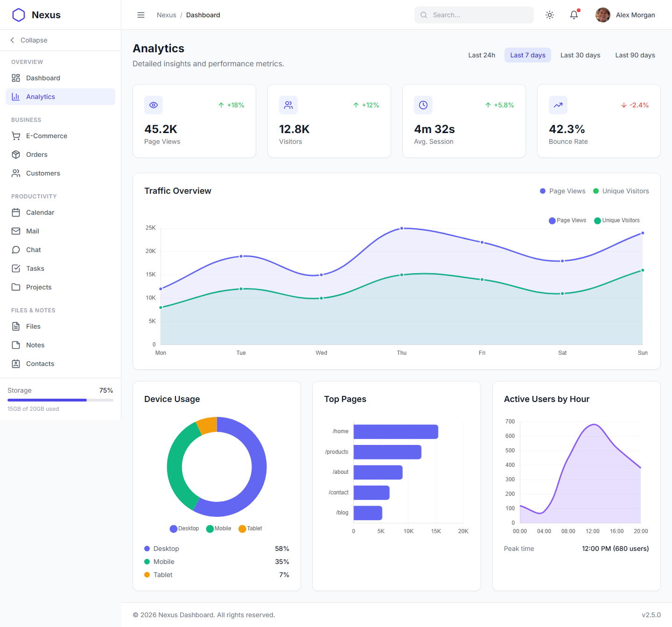The width and height of the screenshot is (672, 627).
Task: Toggle Page Views series in the chart legend
Action: click(x=567, y=220)
